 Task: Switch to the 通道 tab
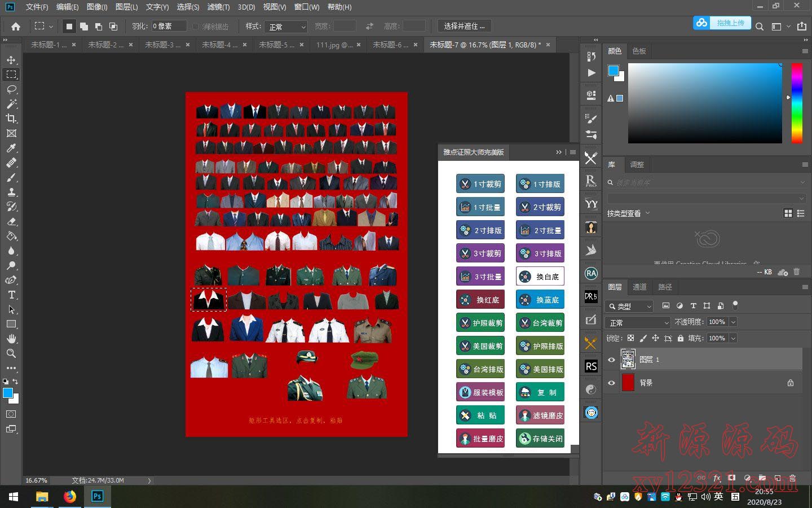[x=639, y=287]
